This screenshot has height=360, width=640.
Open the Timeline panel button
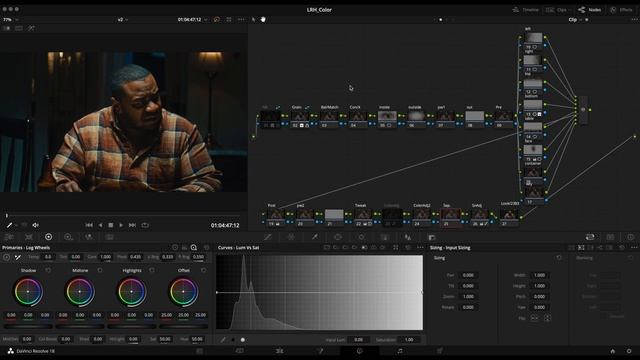pos(526,9)
